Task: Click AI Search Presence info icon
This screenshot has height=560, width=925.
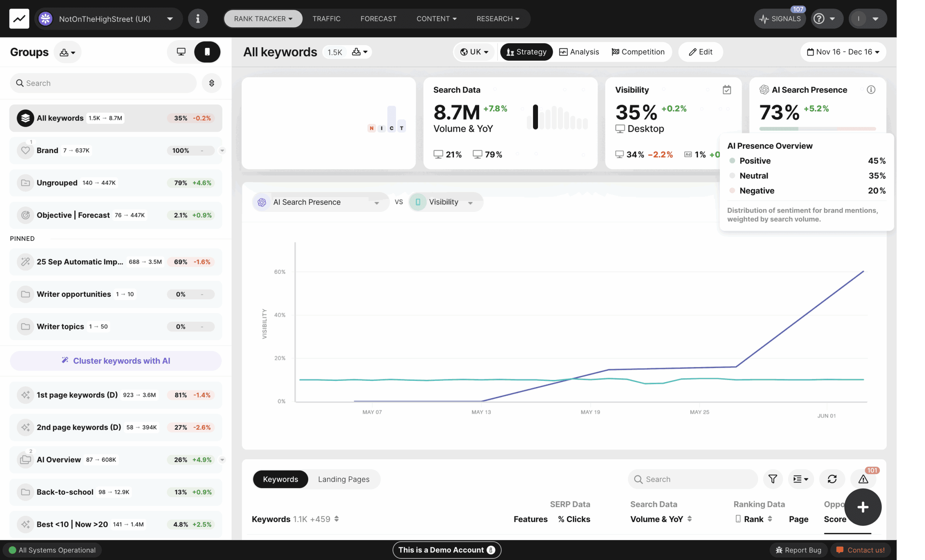Action: click(x=870, y=90)
